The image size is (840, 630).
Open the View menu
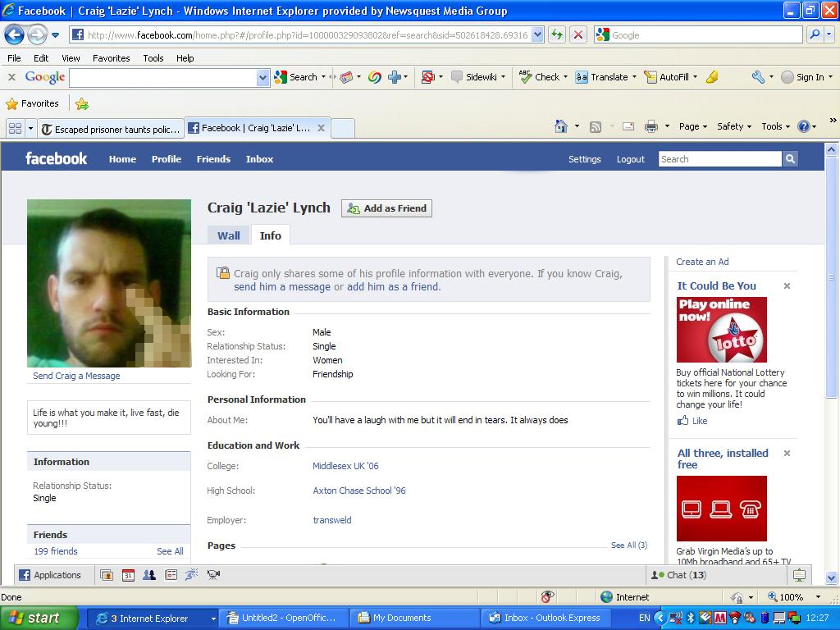tap(71, 58)
